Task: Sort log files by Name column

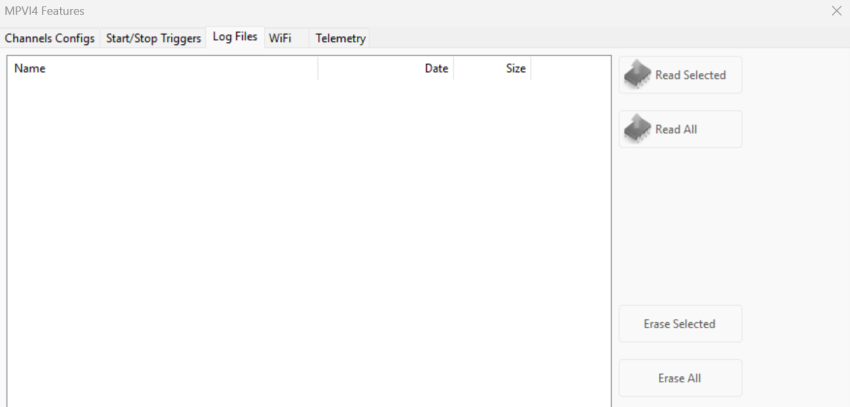Action: [x=160, y=69]
